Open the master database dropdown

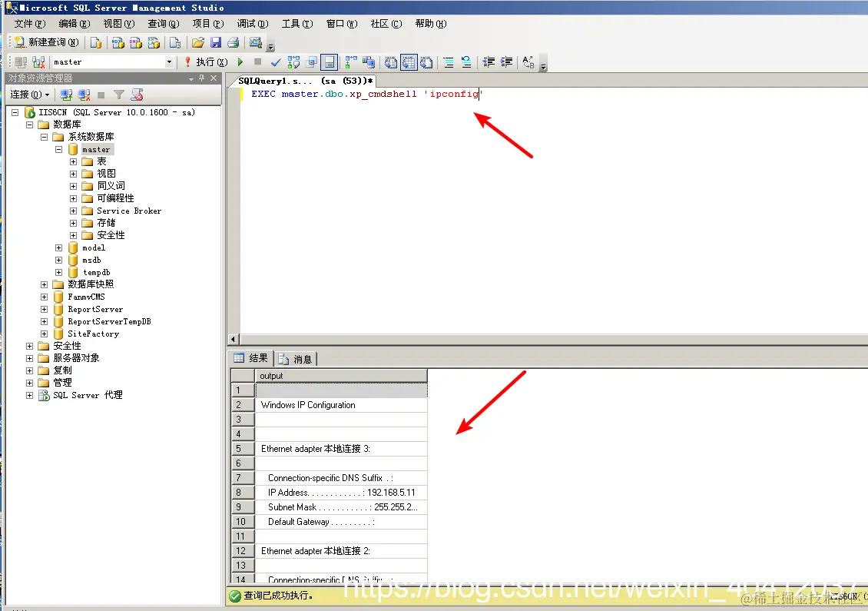tap(169, 62)
